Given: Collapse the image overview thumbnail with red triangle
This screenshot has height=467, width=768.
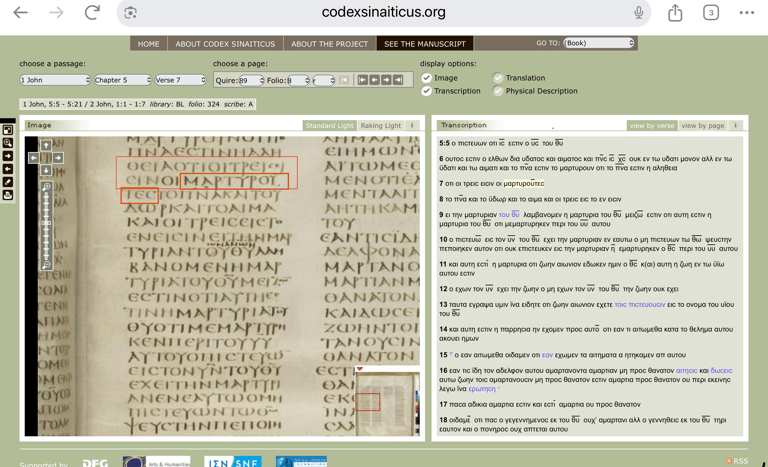Looking at the screenshot, I should click(x=360, y=369).
